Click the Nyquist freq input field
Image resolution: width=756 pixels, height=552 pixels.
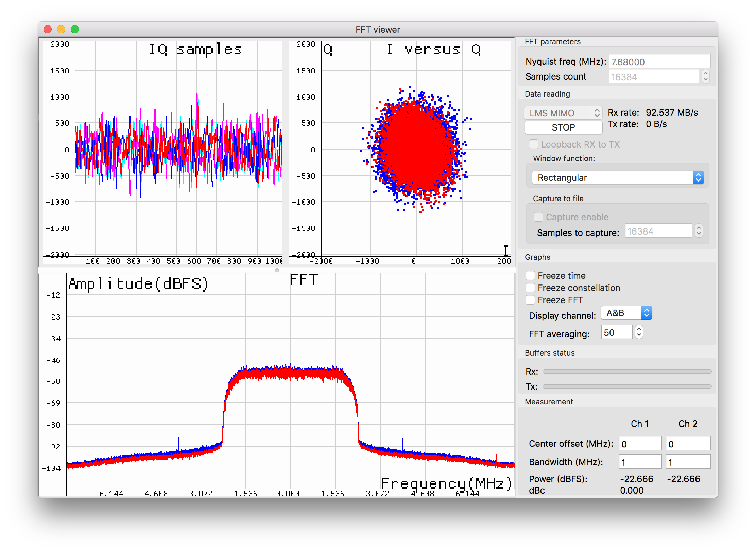tap(659, 62)
